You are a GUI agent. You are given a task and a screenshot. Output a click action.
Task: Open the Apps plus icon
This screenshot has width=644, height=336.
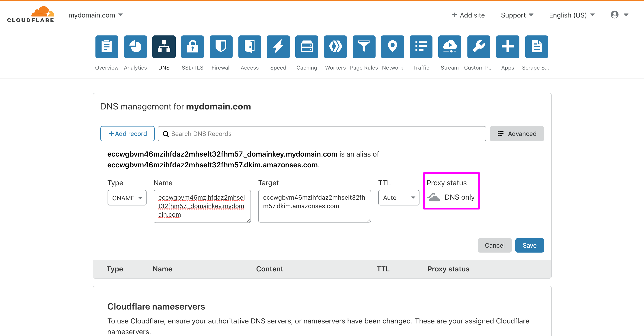pyautogui.click(x=508, y=47)
